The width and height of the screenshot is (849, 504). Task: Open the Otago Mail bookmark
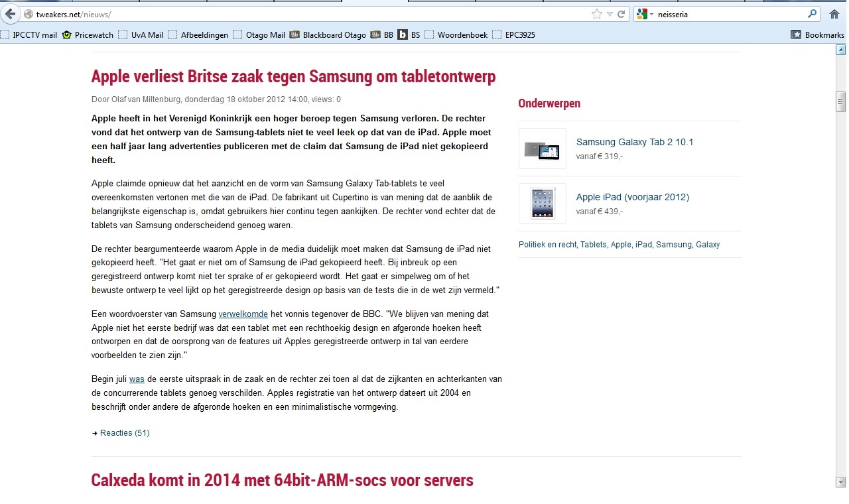pyautogui.click(x=259, y=35)
